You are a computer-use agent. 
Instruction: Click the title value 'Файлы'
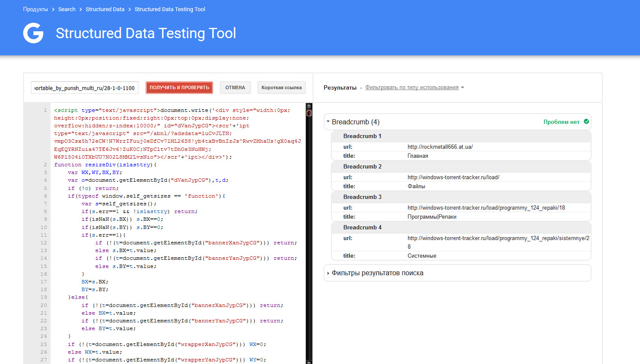coord(416,187)
